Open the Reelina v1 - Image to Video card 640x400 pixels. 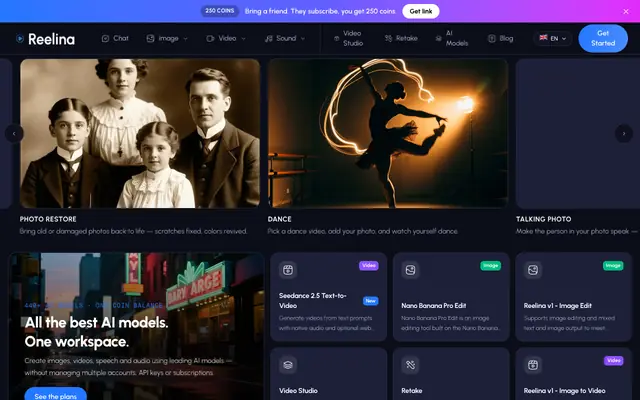[x=573, y=374]
